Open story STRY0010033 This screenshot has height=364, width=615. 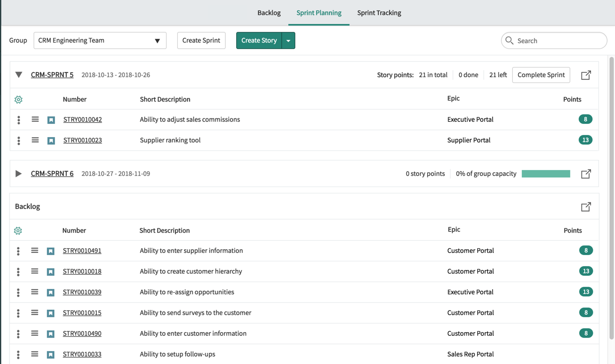82,354
